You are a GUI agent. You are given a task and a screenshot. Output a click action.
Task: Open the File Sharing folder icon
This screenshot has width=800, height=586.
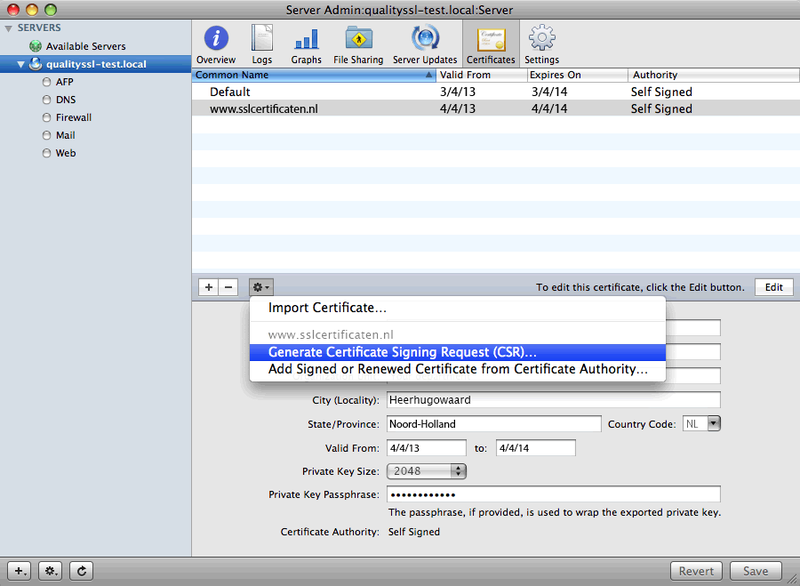[x=359, y=39]
